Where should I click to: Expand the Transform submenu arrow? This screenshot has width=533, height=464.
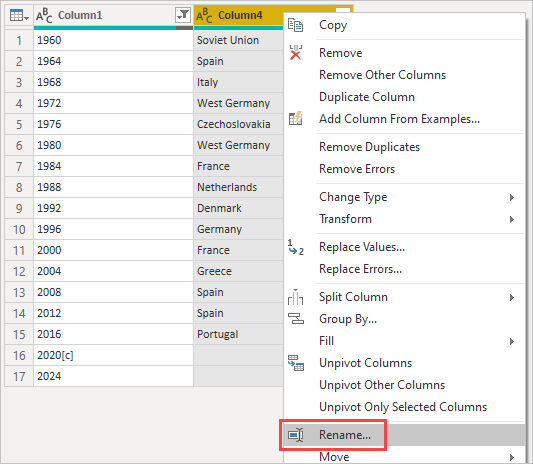pos(512,219)
